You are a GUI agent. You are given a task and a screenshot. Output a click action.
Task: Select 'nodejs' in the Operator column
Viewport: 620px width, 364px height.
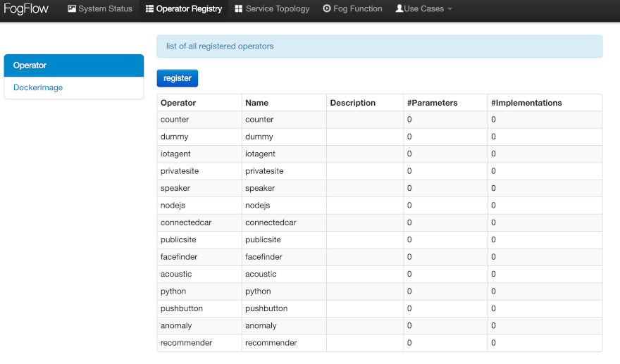173,206
